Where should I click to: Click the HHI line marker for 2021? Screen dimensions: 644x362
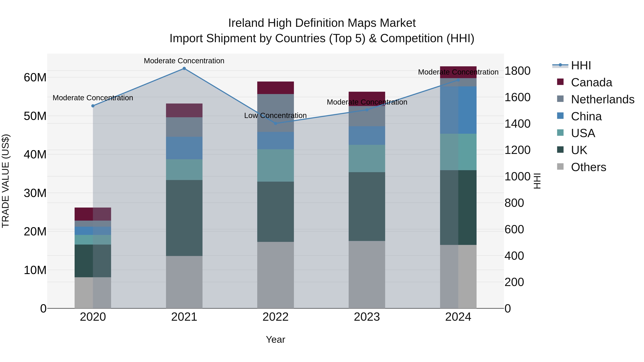184,68
